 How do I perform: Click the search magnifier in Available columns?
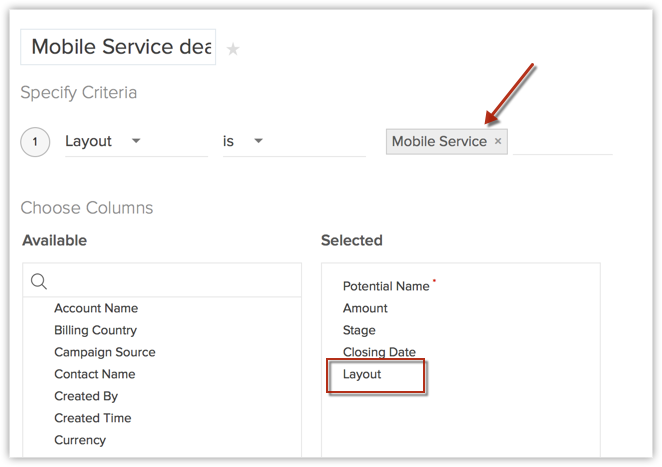(x=39, y=281)
